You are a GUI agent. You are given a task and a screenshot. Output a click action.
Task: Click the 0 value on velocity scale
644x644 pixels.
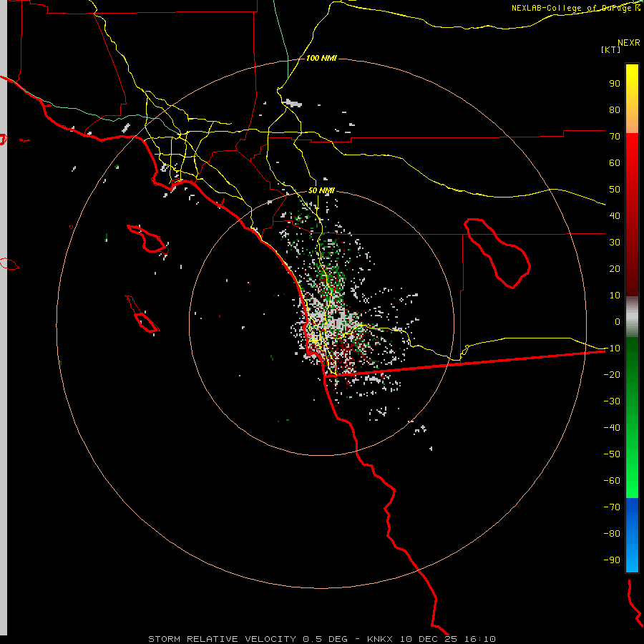(x=618, y=322)
